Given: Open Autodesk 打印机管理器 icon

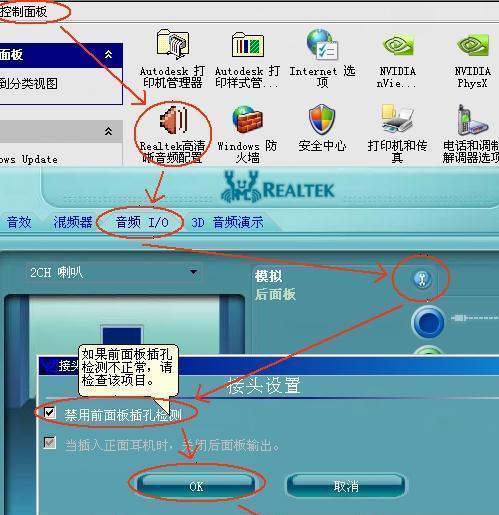Looking at the screenshot, I should tap(172, 43).
